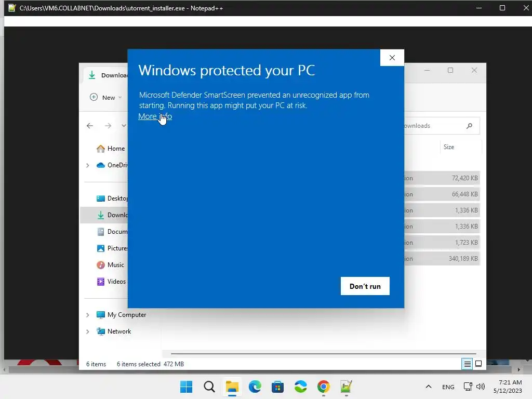532x399 pixels.
Task: Expand the OneDrive tree node
Action: click(x=87, y=165)
